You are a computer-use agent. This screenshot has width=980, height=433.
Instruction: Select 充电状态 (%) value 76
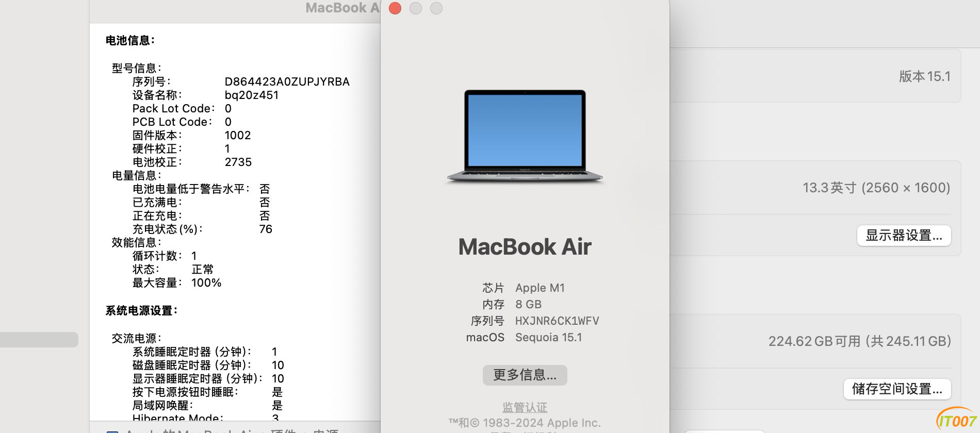(x=266, y=229)
